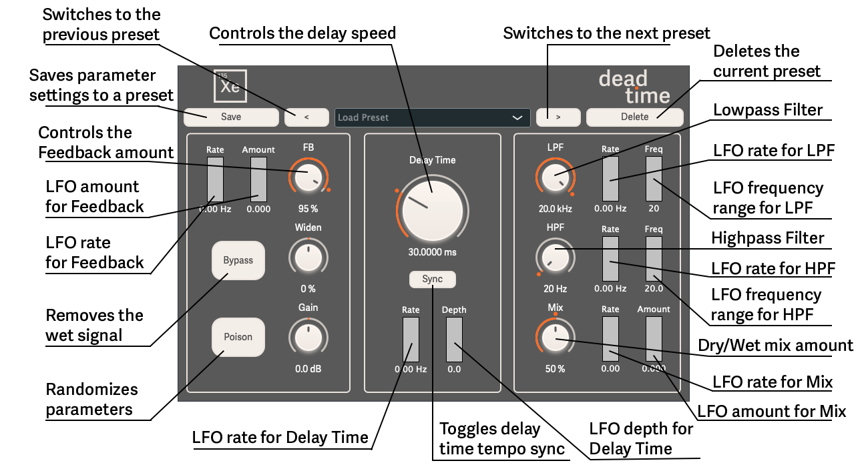Click Poison to randomize parameters

click(x=238, y=338)
